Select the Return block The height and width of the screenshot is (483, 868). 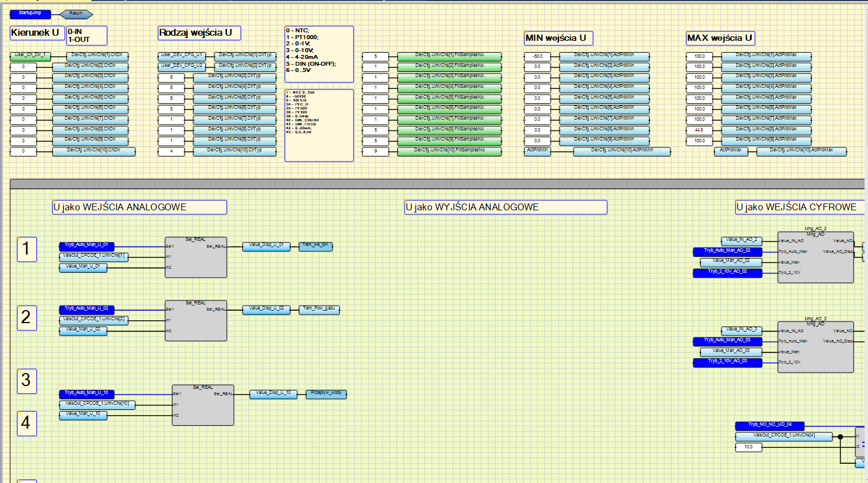pos(76,14)
